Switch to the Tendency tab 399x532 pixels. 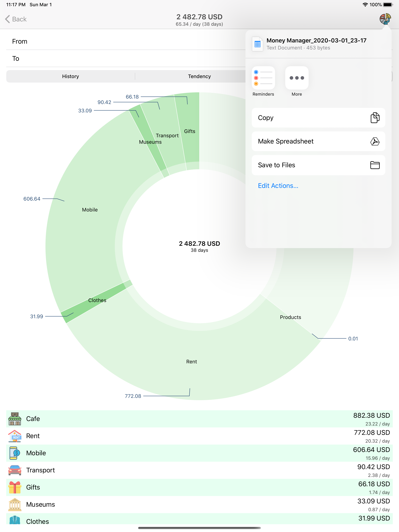point(199,76)
